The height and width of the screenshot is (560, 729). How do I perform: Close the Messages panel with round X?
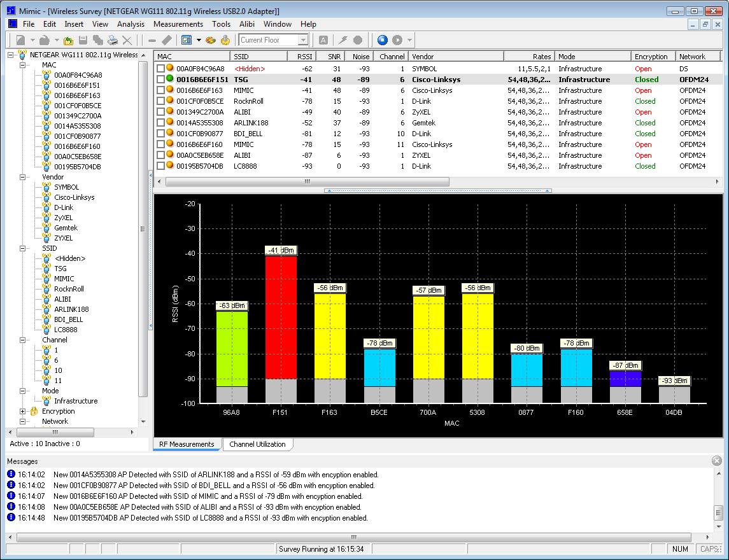point(716,461)
